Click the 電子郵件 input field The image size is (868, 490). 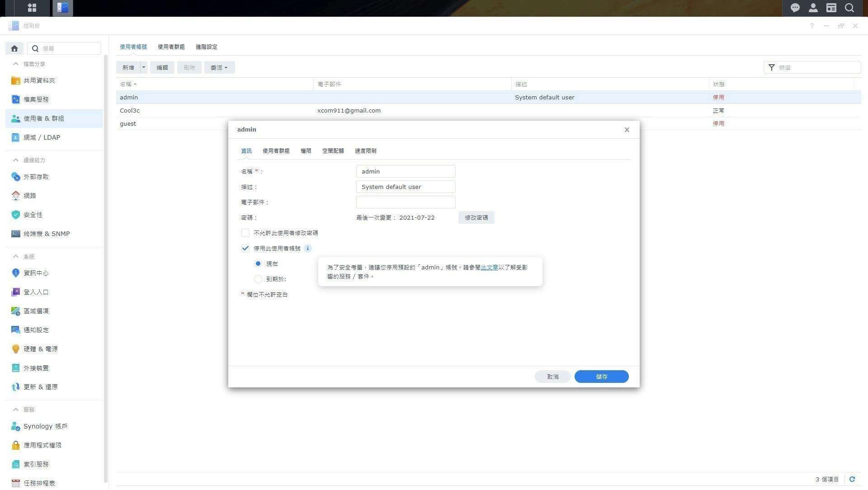(x=406, y=202)
